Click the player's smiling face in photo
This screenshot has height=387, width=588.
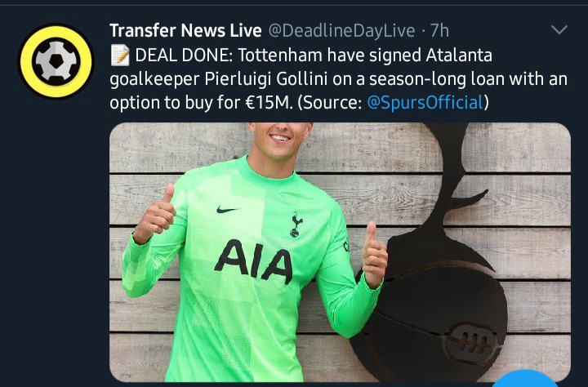tap(280, 140)
